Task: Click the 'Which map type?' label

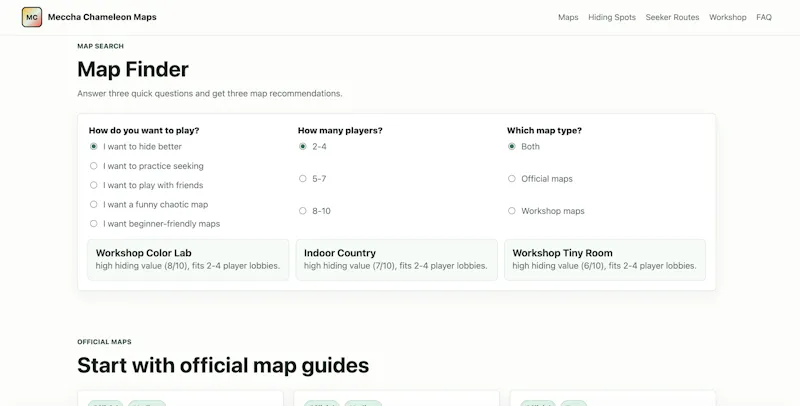Action: point(544,131)
